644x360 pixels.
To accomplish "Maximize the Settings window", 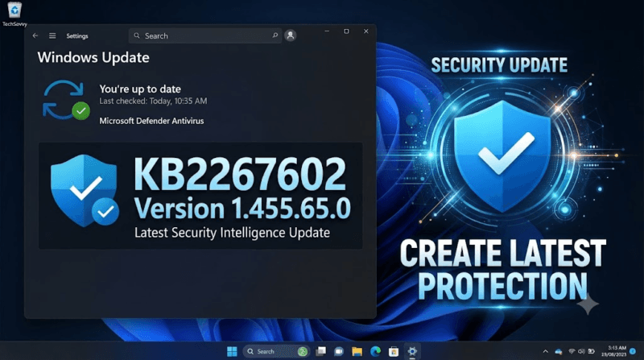I will (346, 31).
